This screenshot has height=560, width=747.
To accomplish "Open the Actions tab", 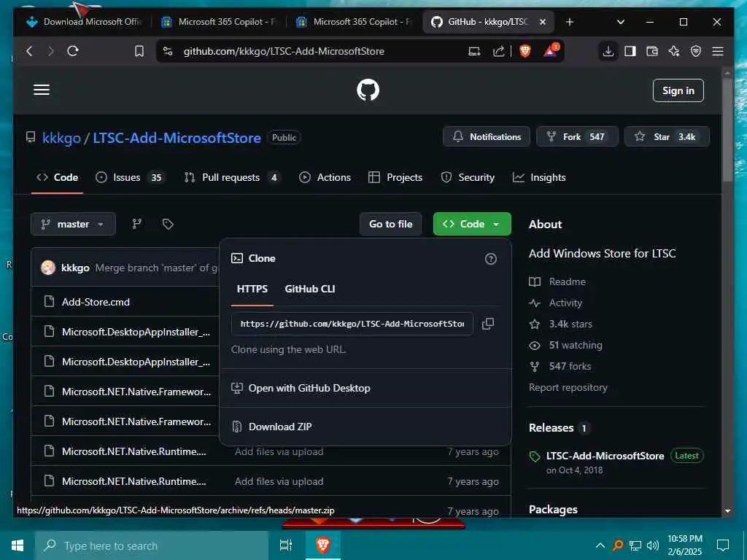I will coord(325,178).
